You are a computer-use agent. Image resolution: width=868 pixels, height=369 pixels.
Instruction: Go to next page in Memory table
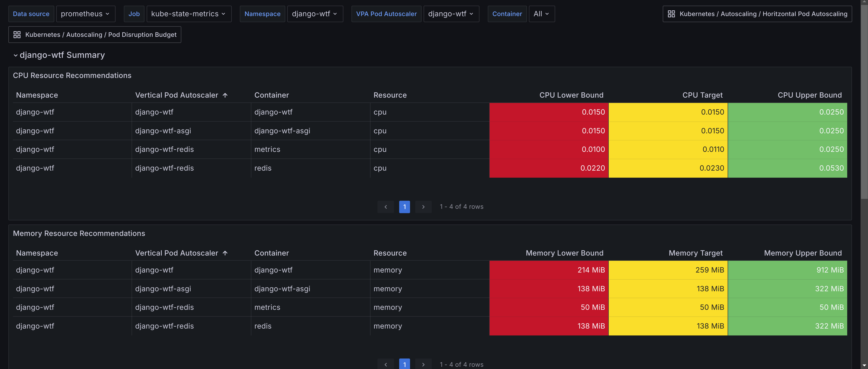click(423, 364)
